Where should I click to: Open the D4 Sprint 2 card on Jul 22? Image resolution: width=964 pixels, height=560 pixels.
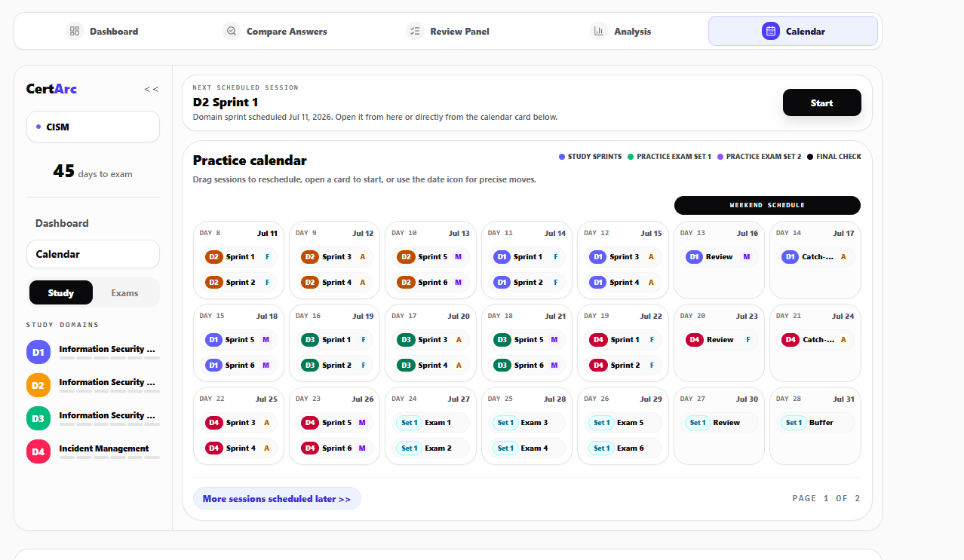[623, 366]
